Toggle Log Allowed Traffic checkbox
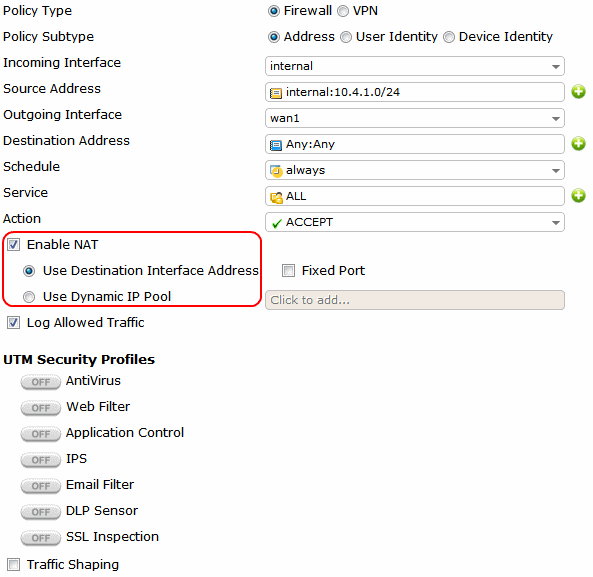Viewport: 593px width, 577px height. coord(14,323)
